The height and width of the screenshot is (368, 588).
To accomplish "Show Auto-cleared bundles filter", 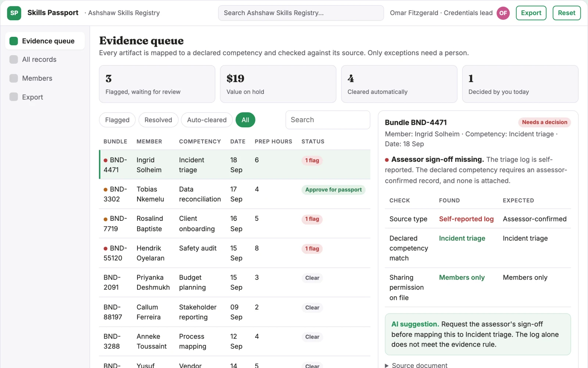I will coord(207,120).
